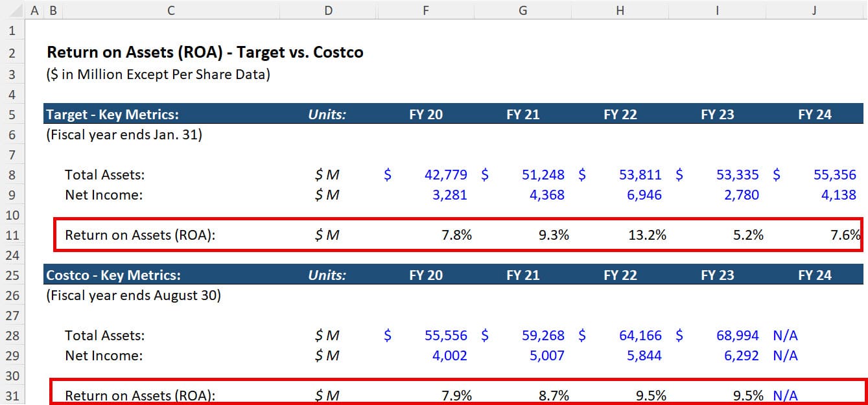Select column D header
The image size is (868, 405).
pos(328,10)
